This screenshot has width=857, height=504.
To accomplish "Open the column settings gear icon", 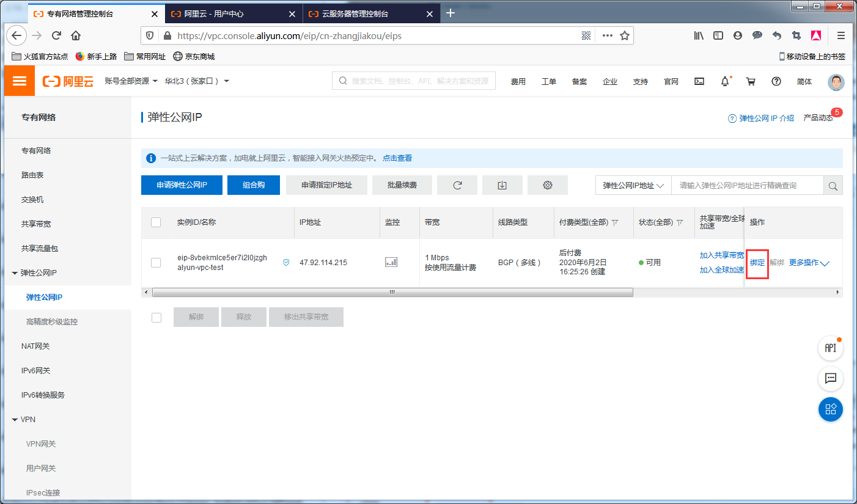I will point(547,185).
